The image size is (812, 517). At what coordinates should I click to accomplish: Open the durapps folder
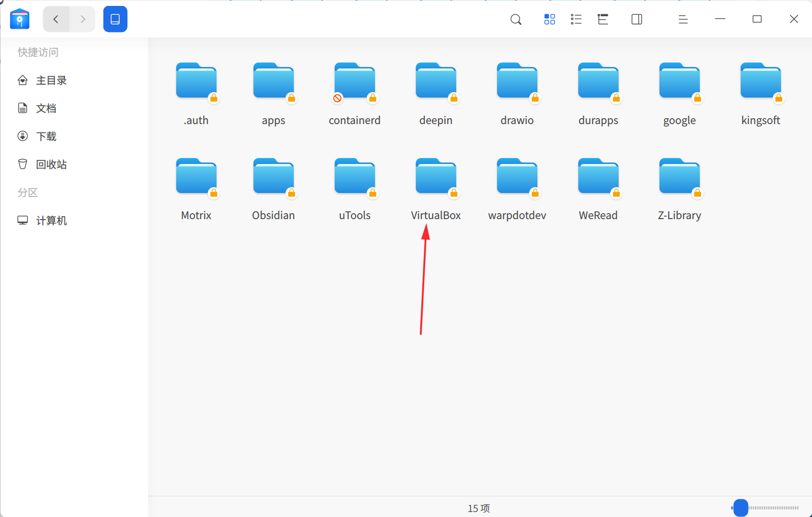coord(598,81)
